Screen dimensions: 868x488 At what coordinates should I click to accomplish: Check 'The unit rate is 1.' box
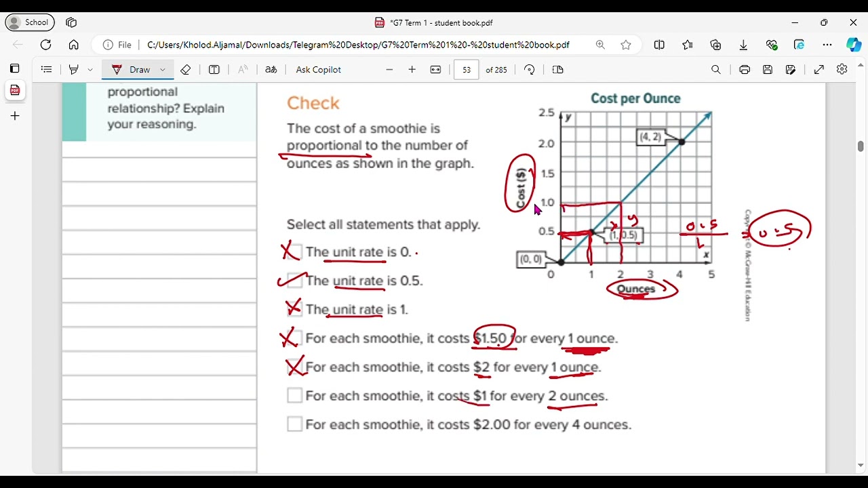pyautogui.click(x=294, y=309)
